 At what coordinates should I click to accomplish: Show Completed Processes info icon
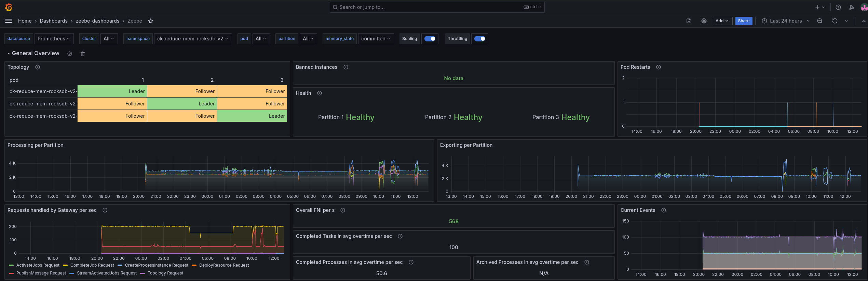pos(411,262)
